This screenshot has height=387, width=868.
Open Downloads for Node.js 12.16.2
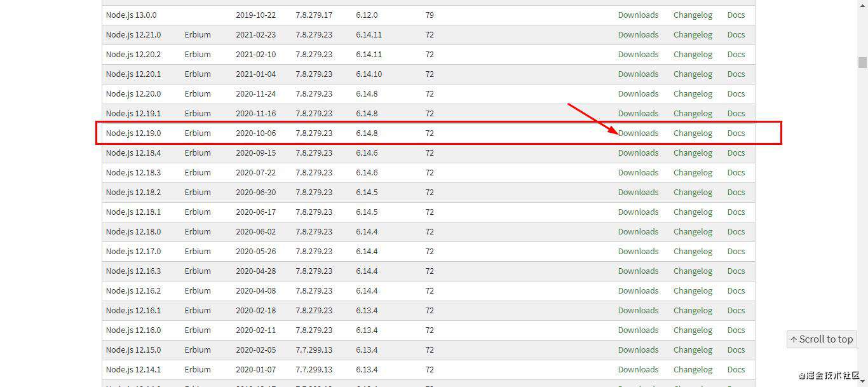click(x=638, y=290)
